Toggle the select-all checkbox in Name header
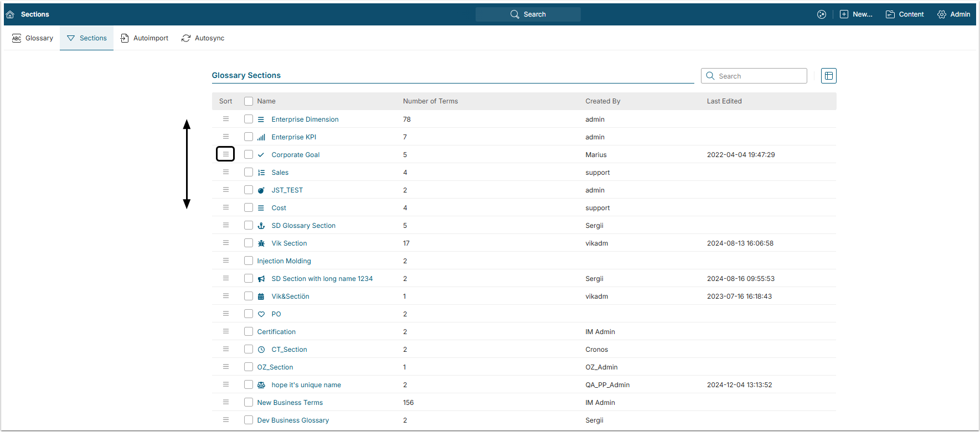 [x=249, y=101]
